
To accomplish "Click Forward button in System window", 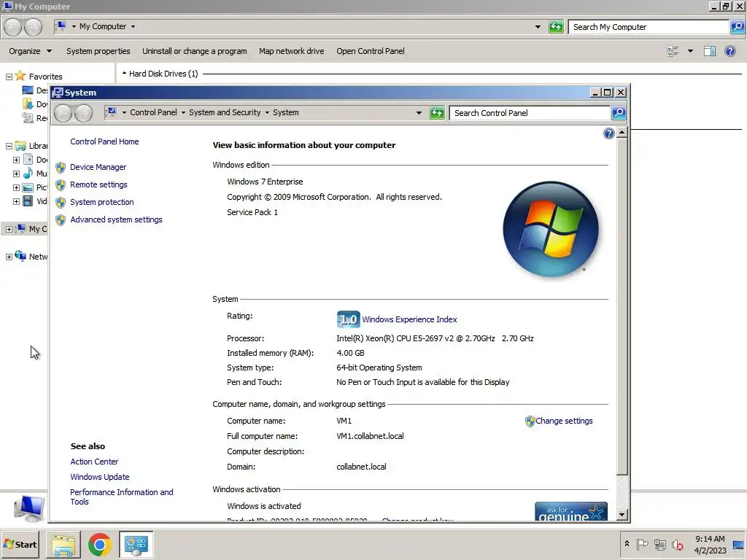I will [83, 113].
